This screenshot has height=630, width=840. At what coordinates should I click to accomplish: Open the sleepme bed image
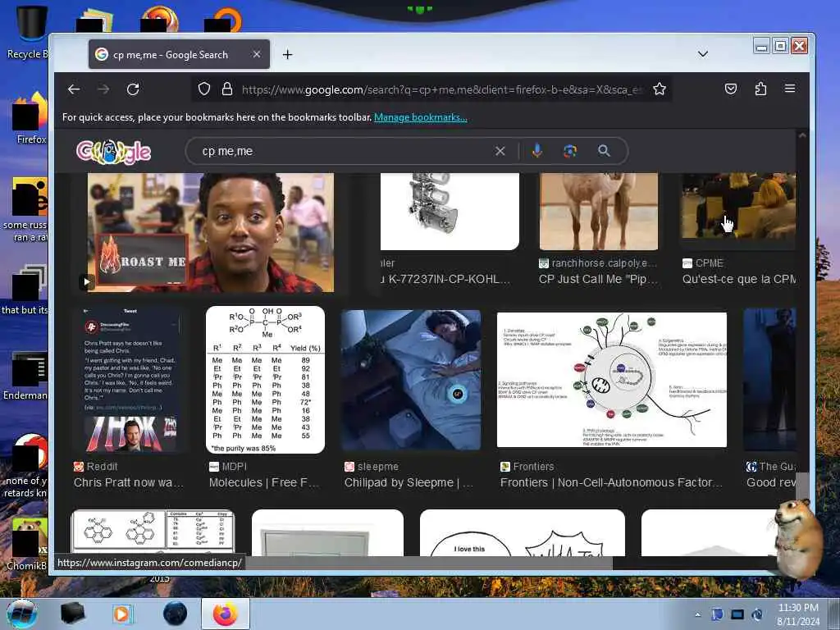(x=411, y=381)
